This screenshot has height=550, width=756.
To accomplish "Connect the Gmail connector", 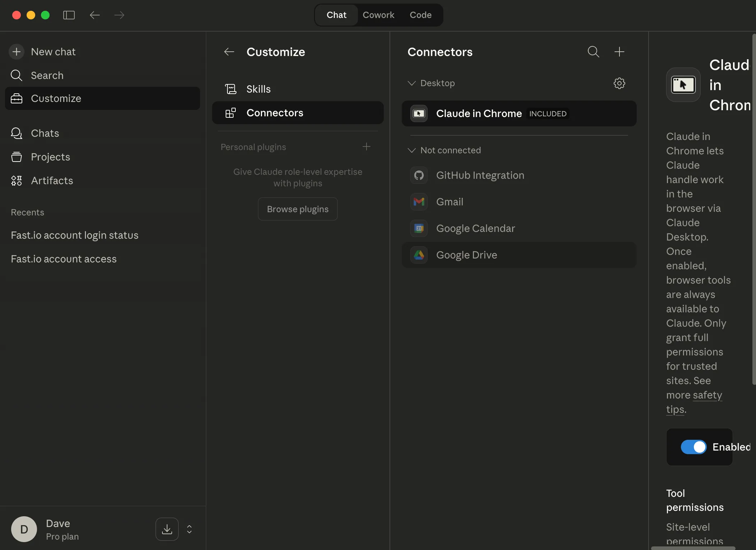I will (x=450, y=202).
